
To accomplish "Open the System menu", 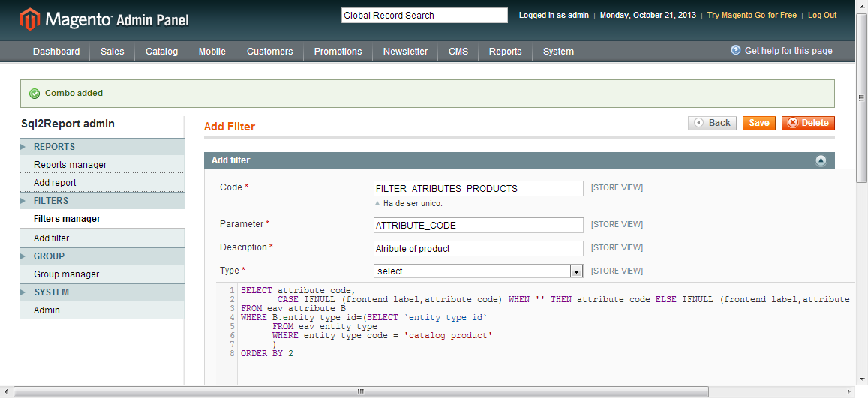I will [559, 52].
